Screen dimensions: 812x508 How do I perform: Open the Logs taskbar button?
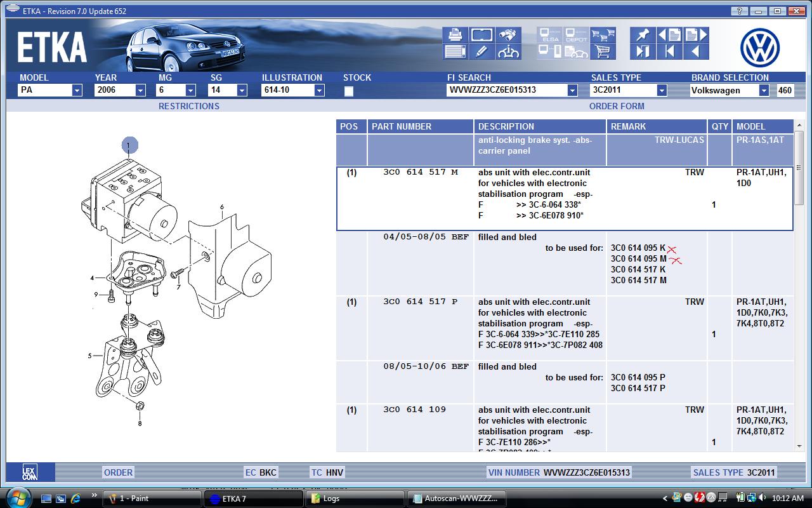(x=356, y=498)
